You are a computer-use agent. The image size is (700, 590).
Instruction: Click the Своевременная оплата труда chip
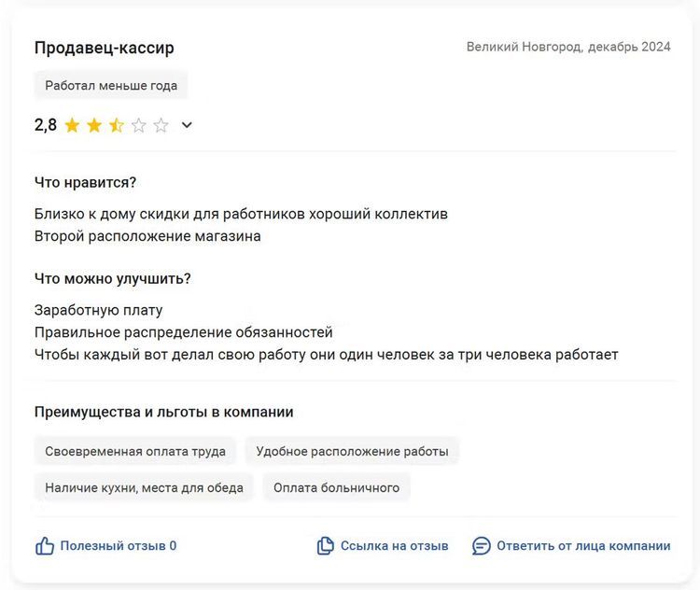pos(135,452)
